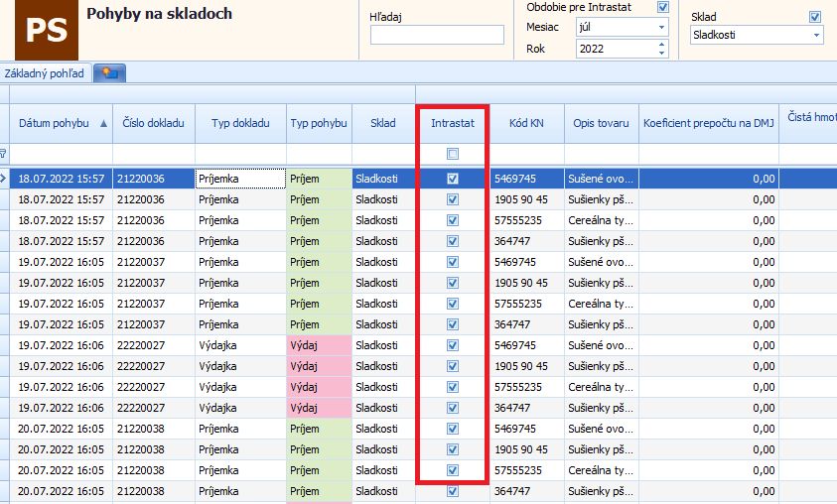This screenshot has width=837, height=504.
Task: Click first 21220037 document number cell
Action: 154,262
